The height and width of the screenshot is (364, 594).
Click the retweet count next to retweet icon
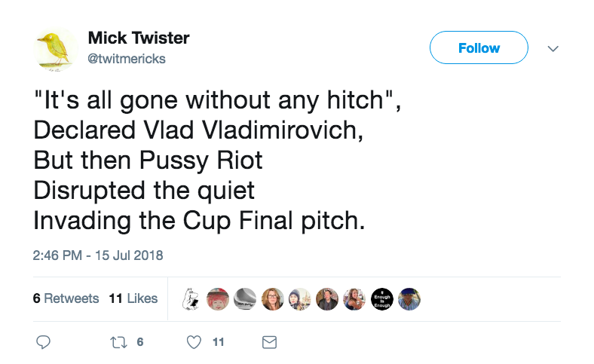coord(140,342)
